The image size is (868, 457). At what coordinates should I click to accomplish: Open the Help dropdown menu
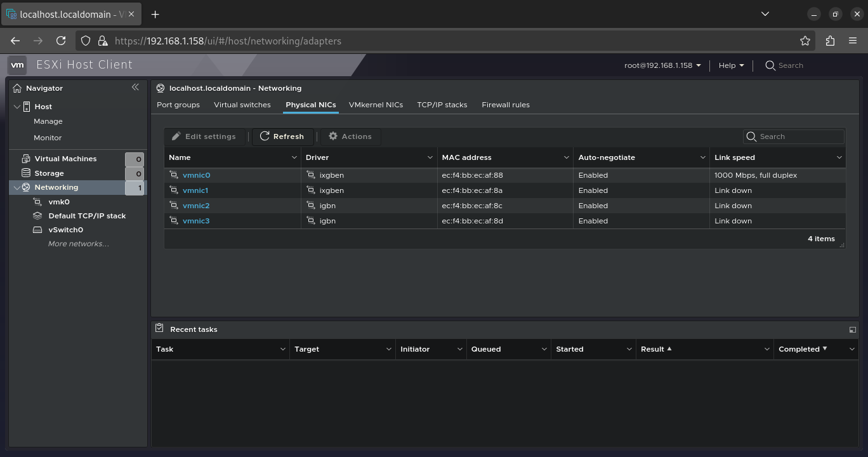pyautogui.click(x=731, y=65)
